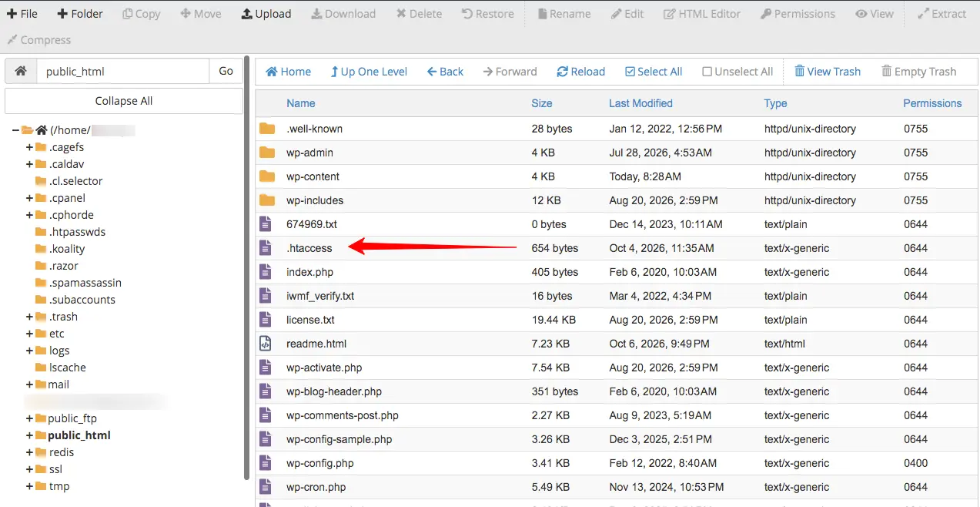Click the Go button
The image size is (980, 507).
226,71
